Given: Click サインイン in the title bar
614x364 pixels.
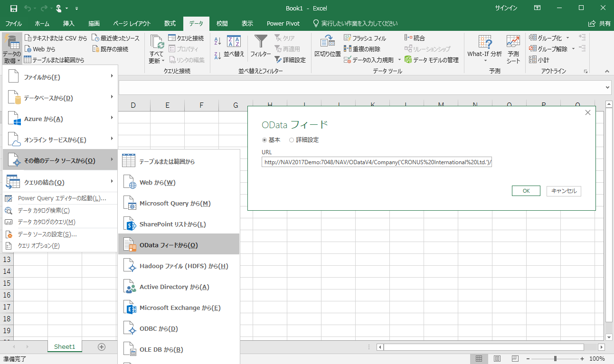Looking at the screenshot, I should point(506,9).
